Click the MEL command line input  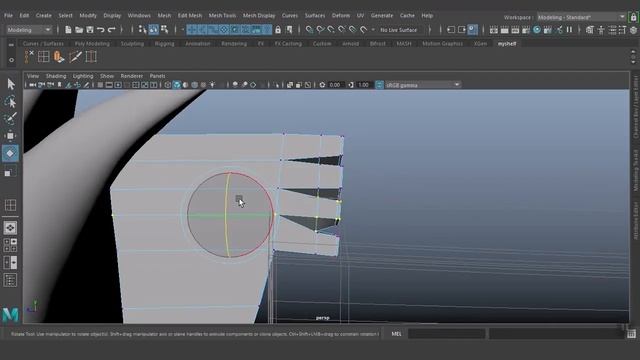click(447, 334)
